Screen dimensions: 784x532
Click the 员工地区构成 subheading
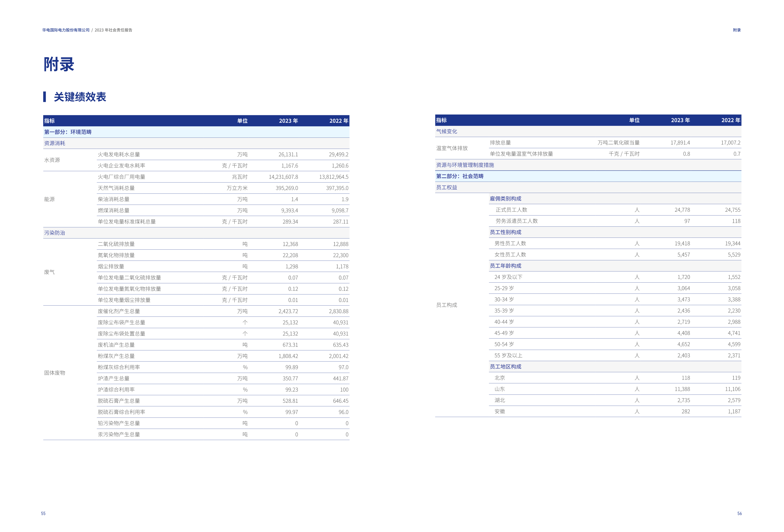click(x=505, y=366)
